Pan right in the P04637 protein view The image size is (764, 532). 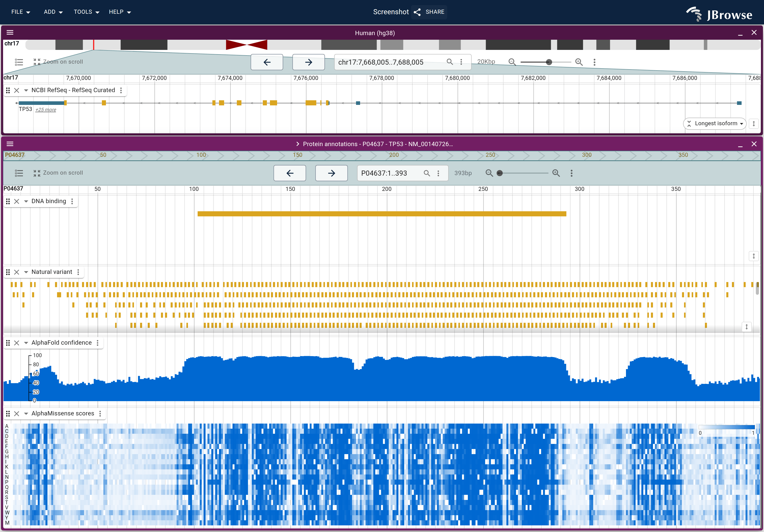tap(331, 173)
